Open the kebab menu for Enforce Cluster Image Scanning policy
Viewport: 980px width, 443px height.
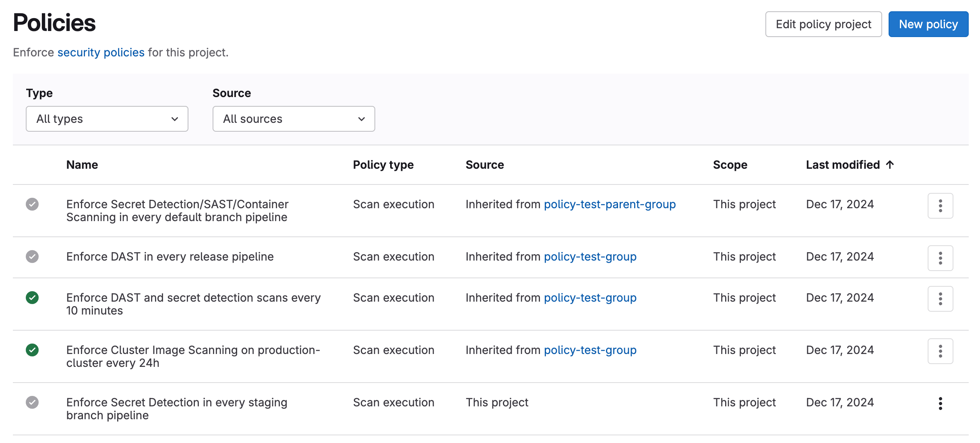tap(940, 351)
